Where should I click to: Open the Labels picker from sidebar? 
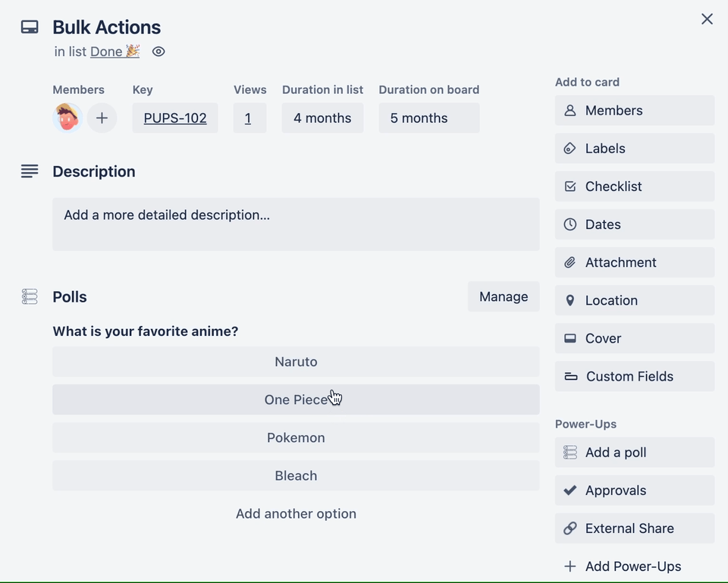point(634,149)
